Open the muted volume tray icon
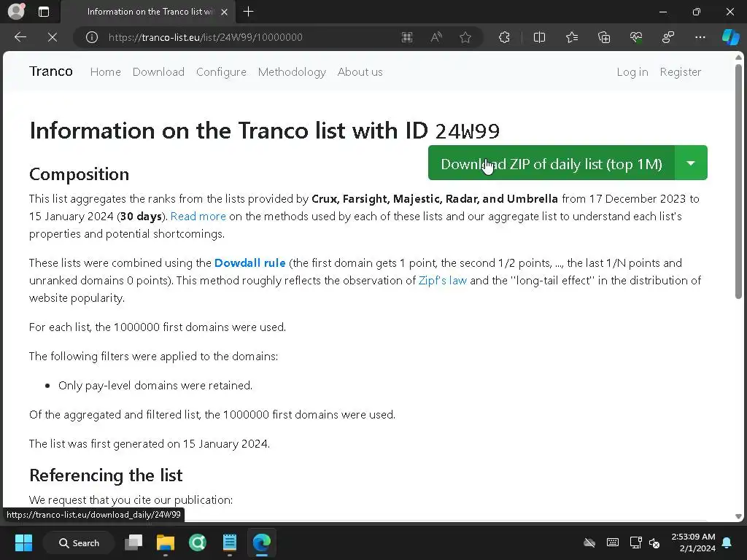747x560 pixels. point(654,542)
